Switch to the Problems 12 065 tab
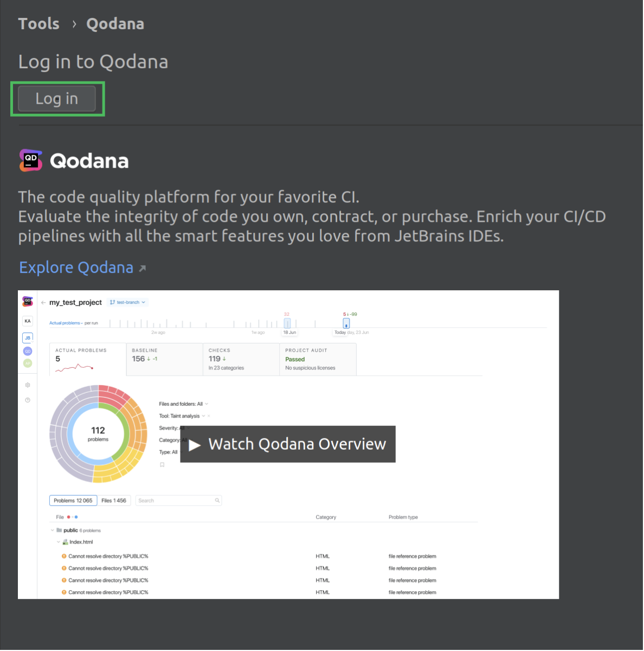Viewport: 644px width, 651px height. coord(73,500)
